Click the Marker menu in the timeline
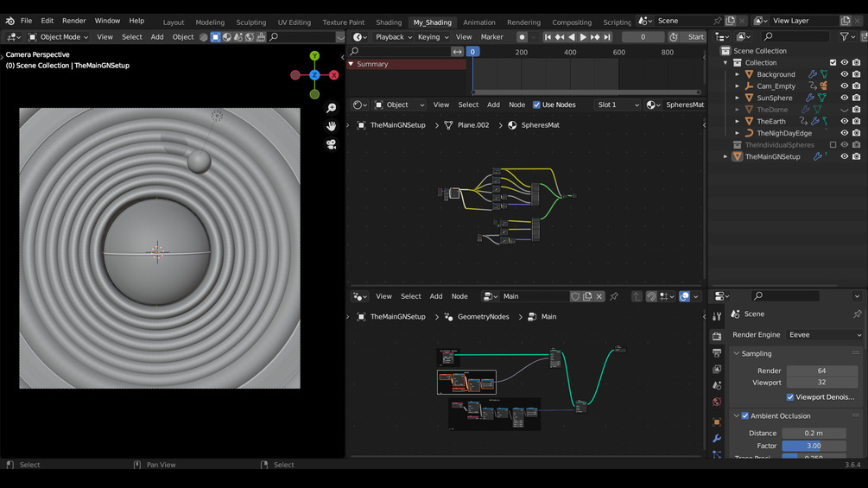The image size is (868, 488). point(491,37)
